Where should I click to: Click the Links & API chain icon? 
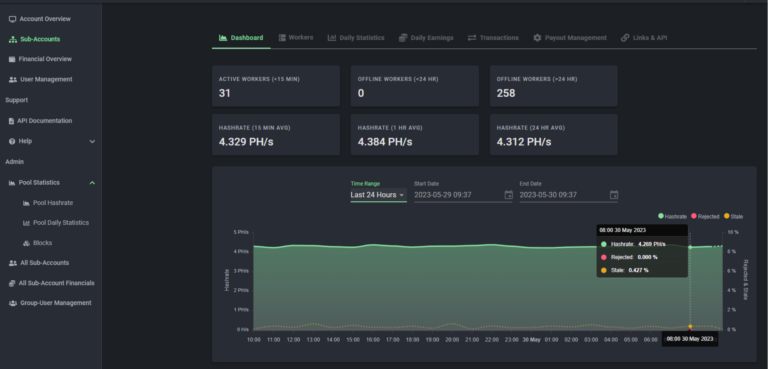pos(625,38)
